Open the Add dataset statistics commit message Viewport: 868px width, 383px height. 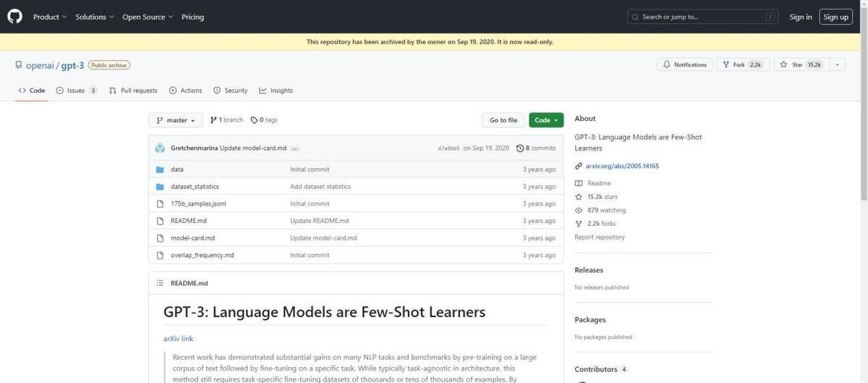pyautogui.click(x=320, y=187)
